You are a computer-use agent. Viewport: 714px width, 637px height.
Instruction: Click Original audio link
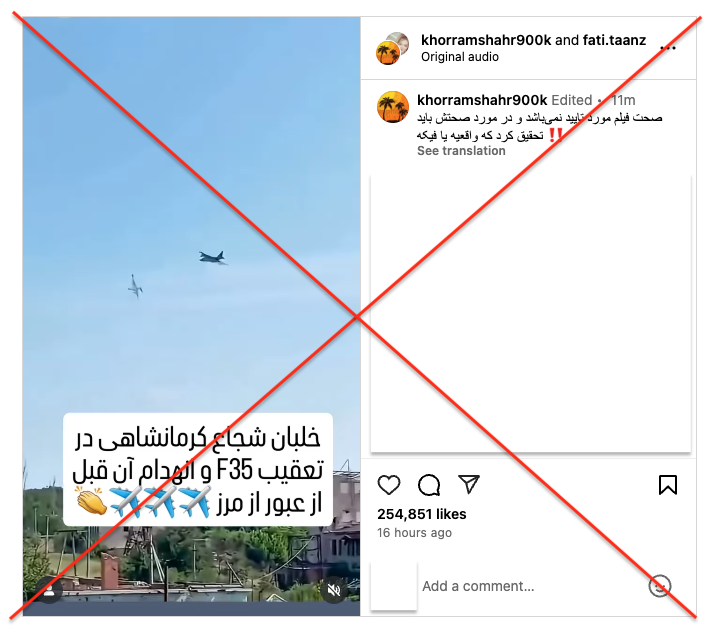[459, 57]
